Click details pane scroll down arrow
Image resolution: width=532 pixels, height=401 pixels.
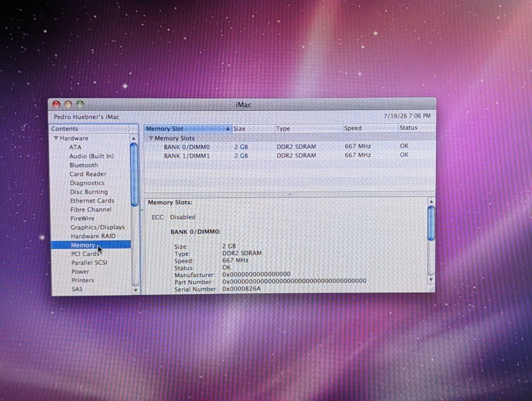[431, 280]
